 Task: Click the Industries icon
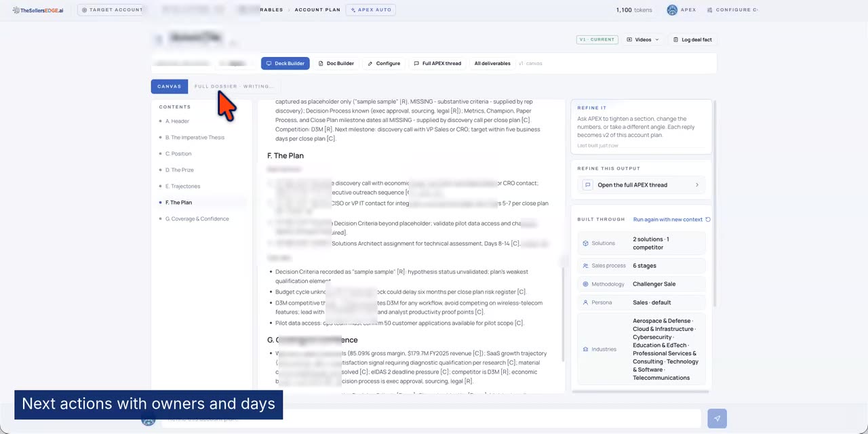(586, 349)
